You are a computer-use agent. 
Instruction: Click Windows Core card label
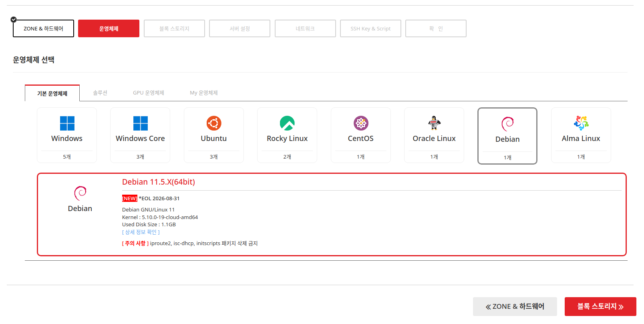(x=140, y=138)
